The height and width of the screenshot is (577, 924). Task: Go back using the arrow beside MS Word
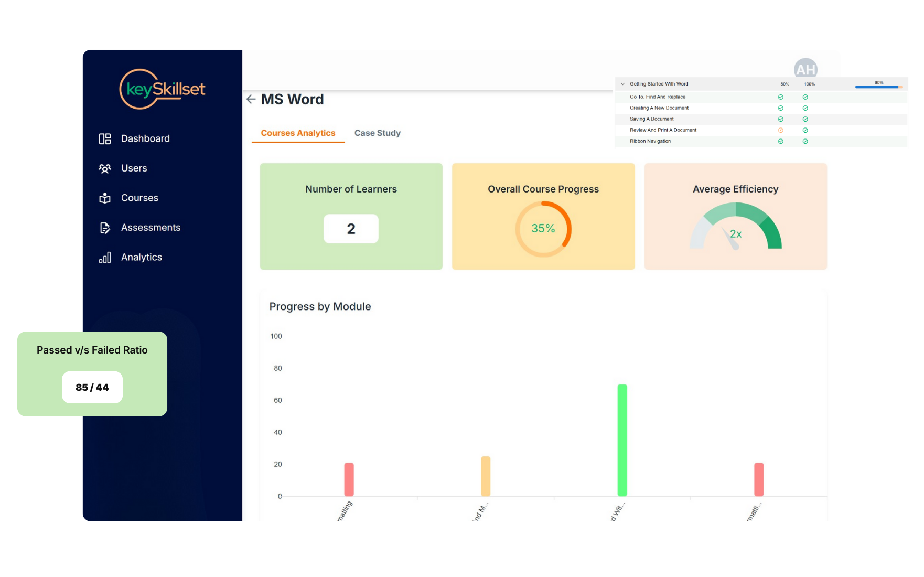point(251,99)
